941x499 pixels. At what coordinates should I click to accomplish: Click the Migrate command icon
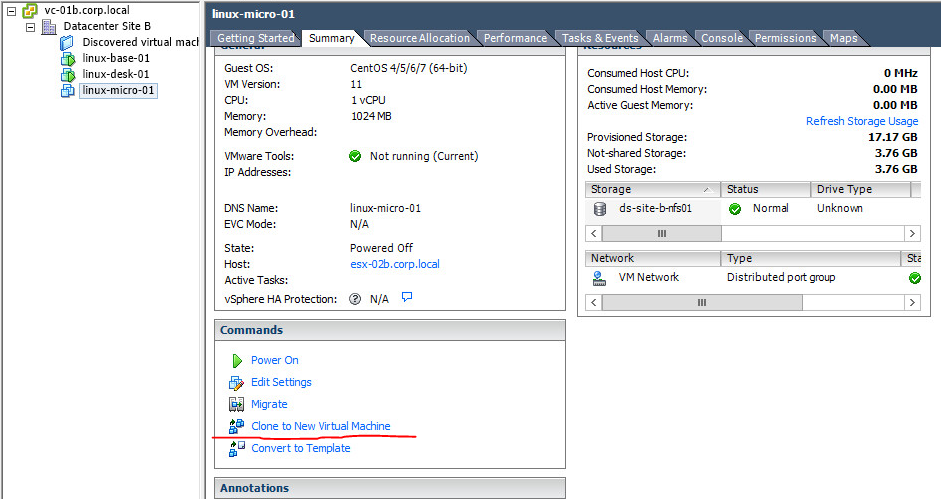(x=236, y=404)
